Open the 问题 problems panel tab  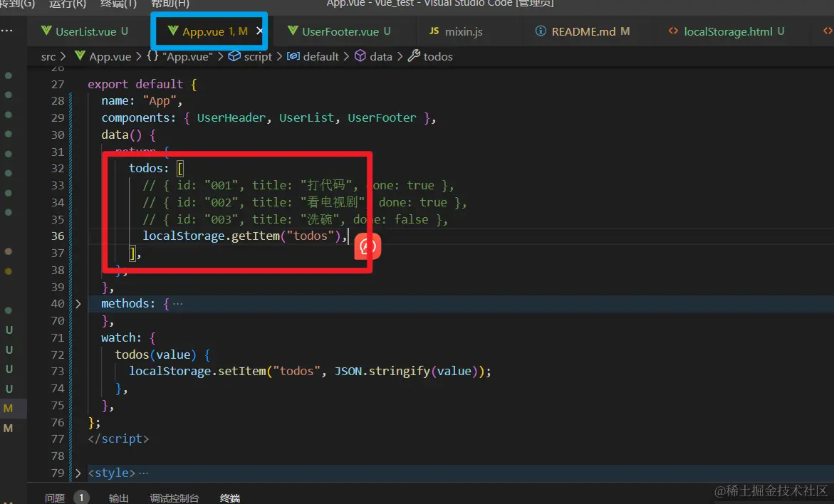pyautogui.click(x=55, y=498)
